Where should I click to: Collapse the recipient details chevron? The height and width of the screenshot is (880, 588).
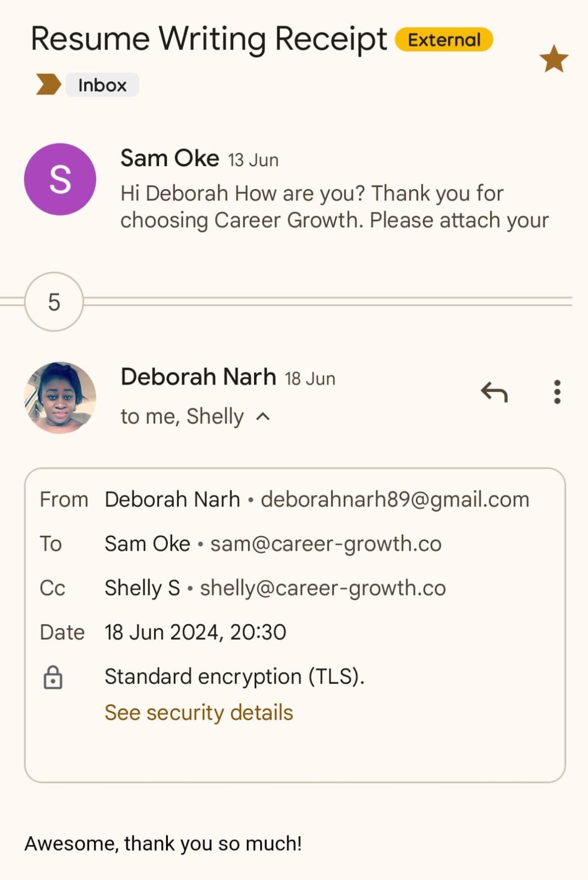pyautogui.click(x=263, y=417)
